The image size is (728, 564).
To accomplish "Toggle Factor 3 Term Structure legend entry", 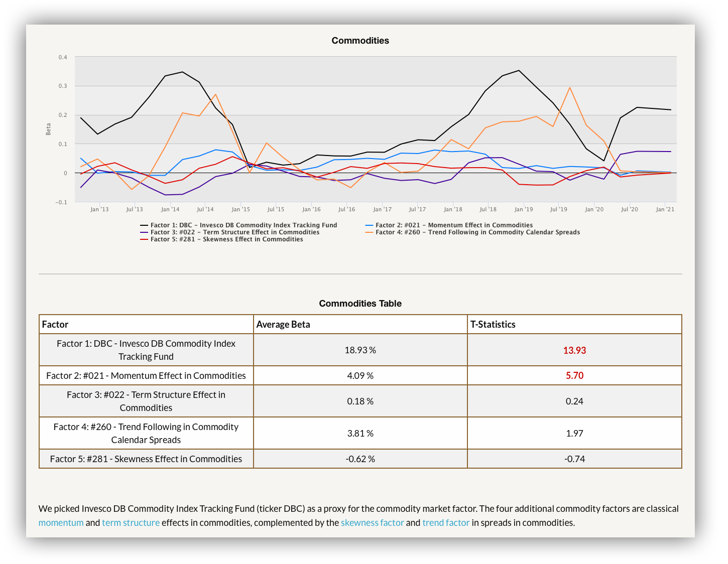I will click(x=230, y=232).
